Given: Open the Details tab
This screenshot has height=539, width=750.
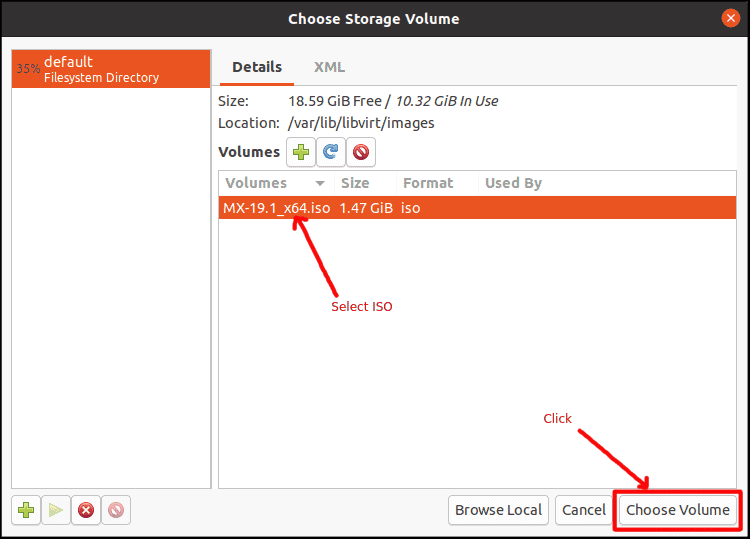Looking at the screenshot, I should tap(257, 67).
